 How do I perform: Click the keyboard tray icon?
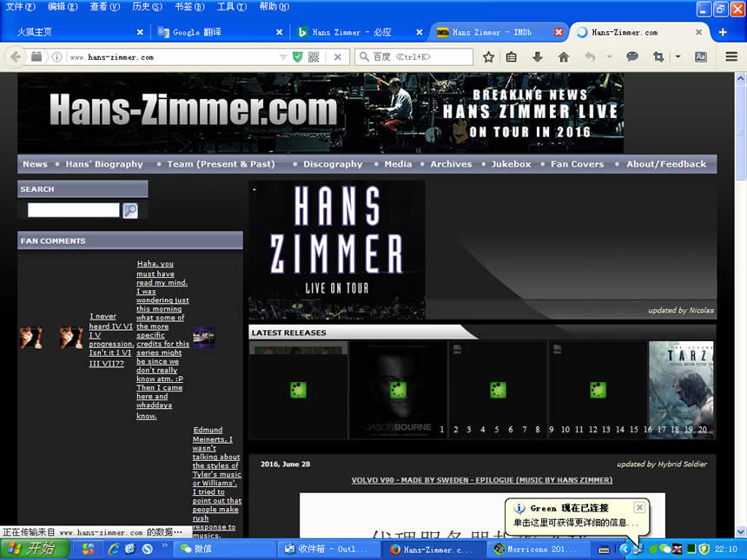604,550
